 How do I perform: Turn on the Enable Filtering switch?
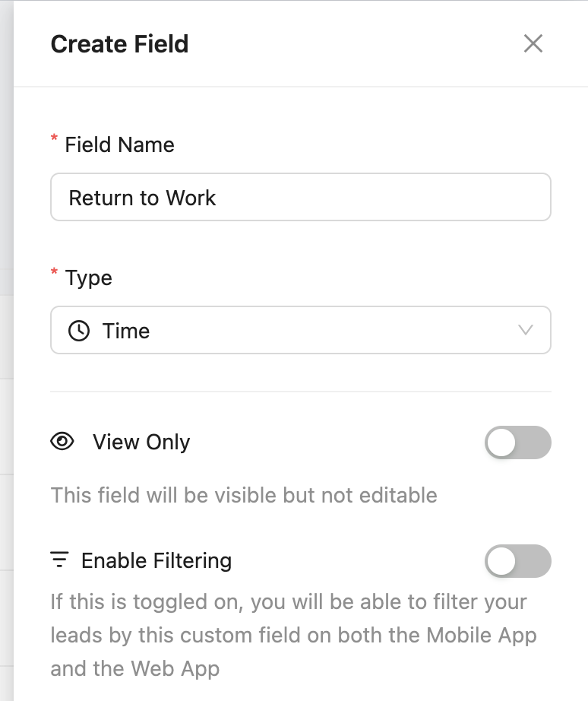[517, 561]
